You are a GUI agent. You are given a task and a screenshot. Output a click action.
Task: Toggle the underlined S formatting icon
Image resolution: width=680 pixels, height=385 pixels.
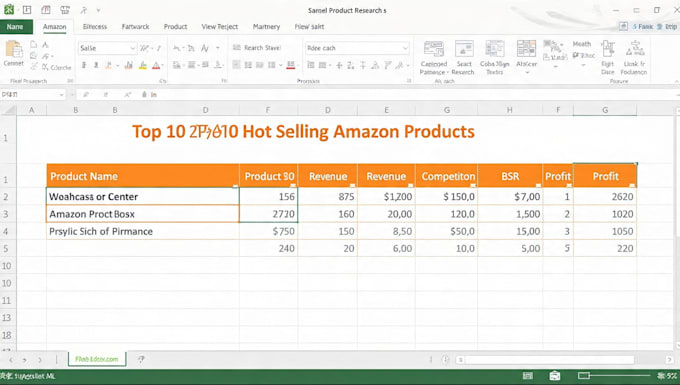(x=219, y=65)
